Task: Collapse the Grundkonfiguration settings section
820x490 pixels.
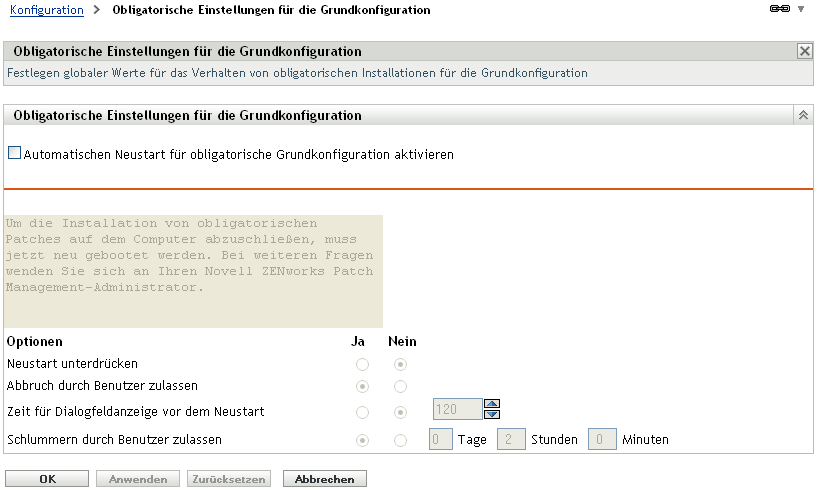Action: [x=803, y=115]
